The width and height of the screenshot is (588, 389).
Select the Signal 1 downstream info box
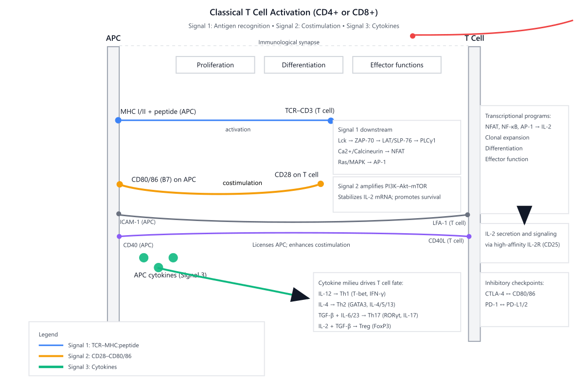click(396, 147)
